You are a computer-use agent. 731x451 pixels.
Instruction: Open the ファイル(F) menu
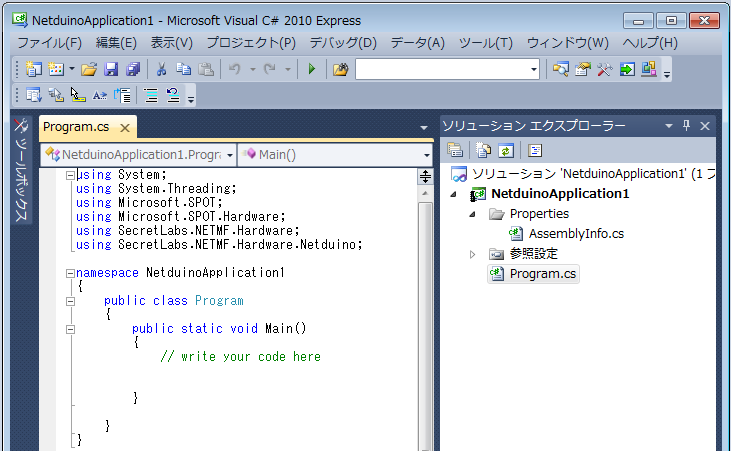point(49,43)
